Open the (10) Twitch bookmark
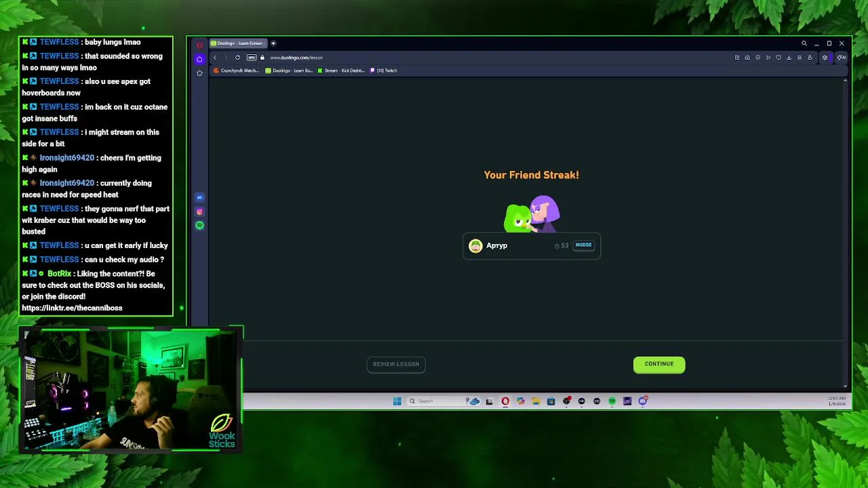 pos(384,70)
